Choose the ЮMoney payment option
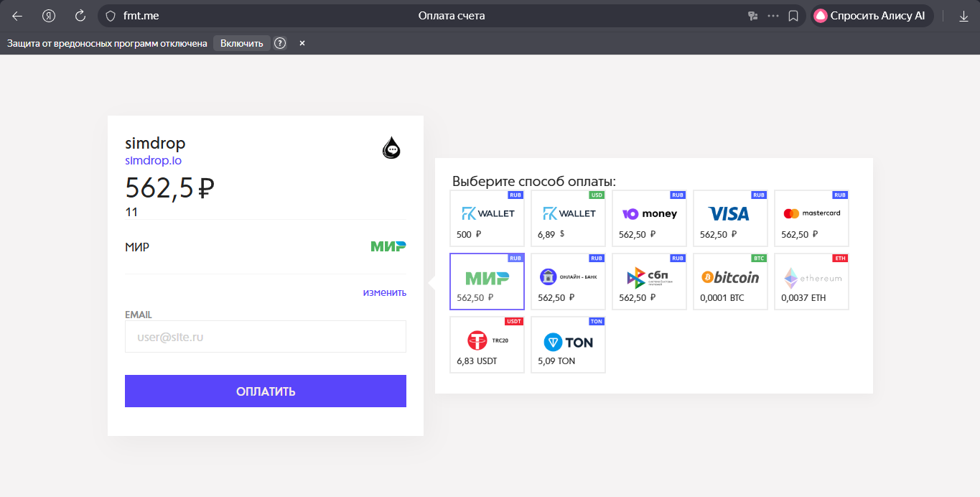 (x=649, y=218)
